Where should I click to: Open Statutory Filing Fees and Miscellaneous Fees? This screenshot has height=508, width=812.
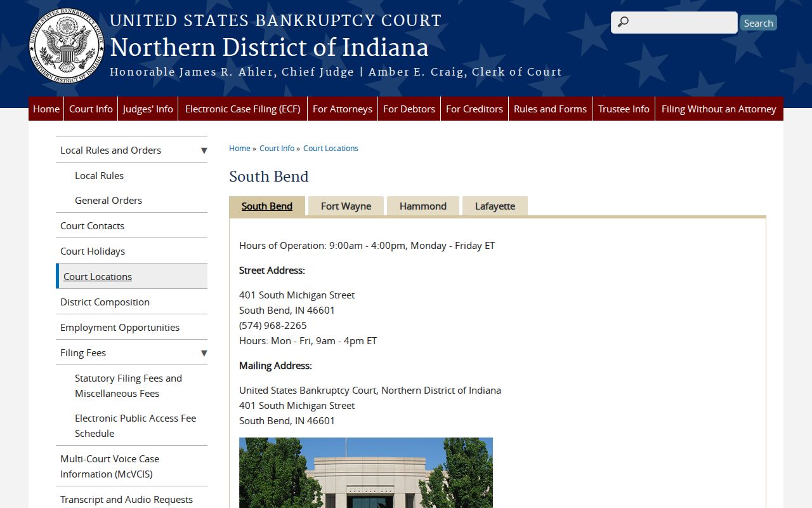point(128,386)
